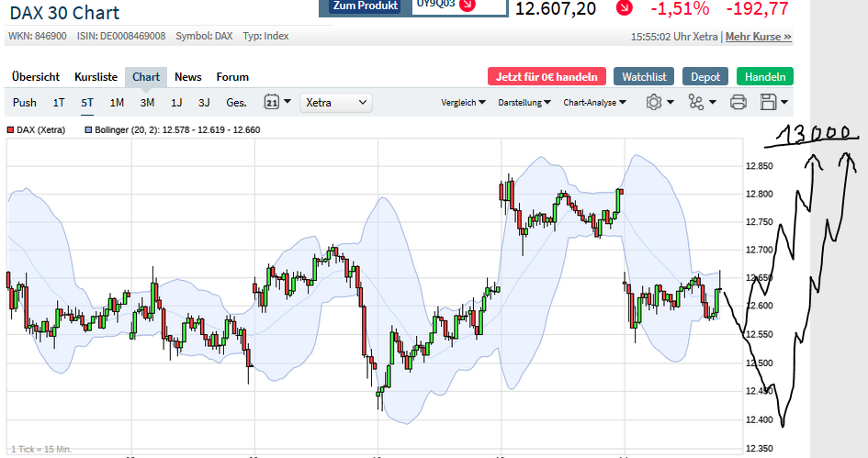The height and width of the screenshot is (458, 868).
Task: Select the 1T time range
Action: click(x=59, y=102)
